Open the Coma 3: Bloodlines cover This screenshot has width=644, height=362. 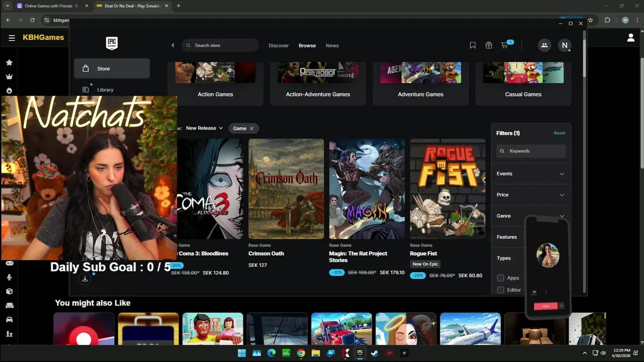[211, 189]
